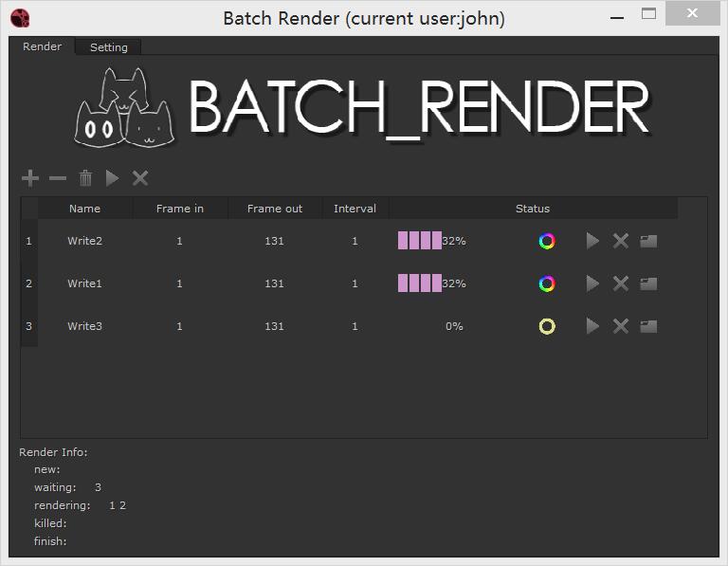Image resolution: width=728 pixels, height=566 pixels.
Task: Click the trash can icon in the toolbar
Action: point(85,178)
